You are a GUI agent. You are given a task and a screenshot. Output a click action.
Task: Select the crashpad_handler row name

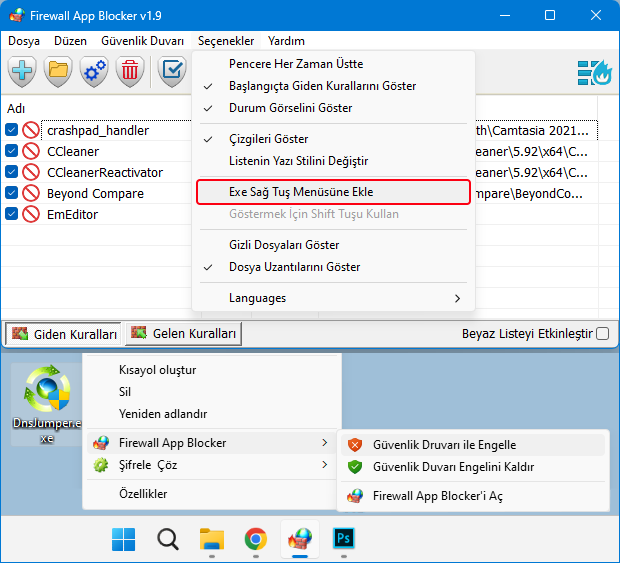coord(98,130)
